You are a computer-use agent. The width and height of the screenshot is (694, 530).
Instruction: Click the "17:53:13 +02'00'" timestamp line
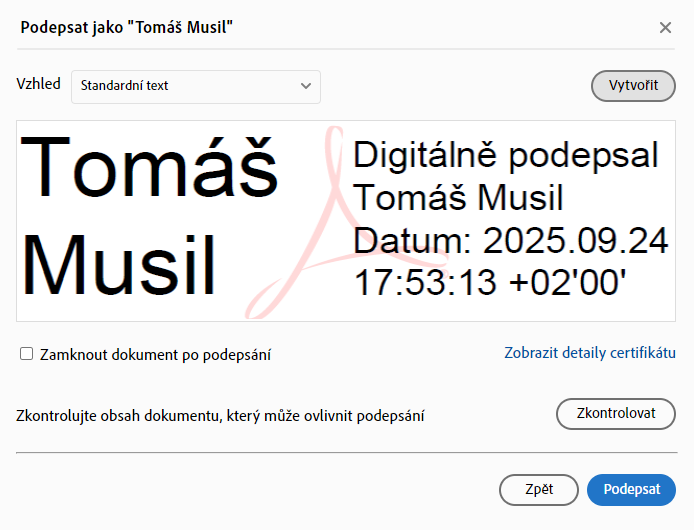[490, 283]
